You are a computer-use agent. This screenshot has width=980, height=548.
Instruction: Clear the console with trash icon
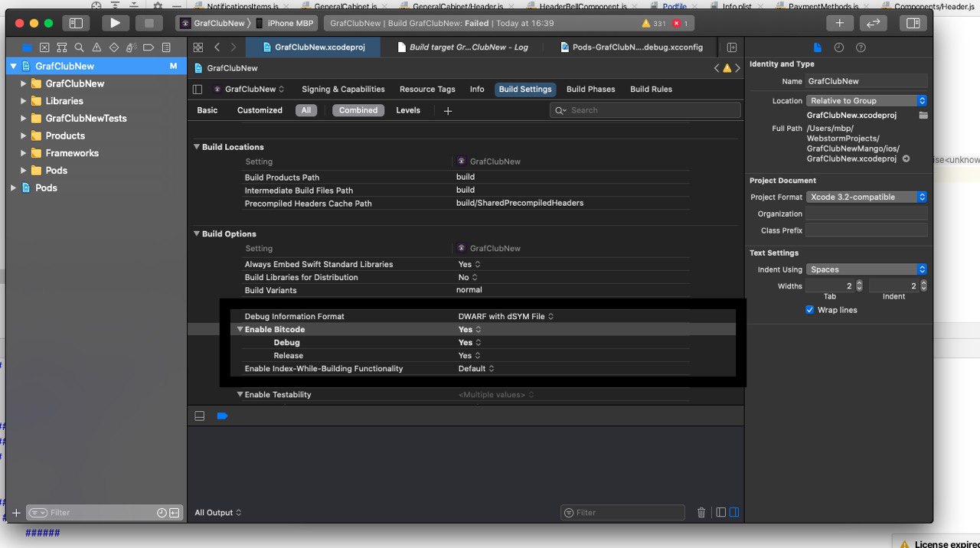[701, 513]
